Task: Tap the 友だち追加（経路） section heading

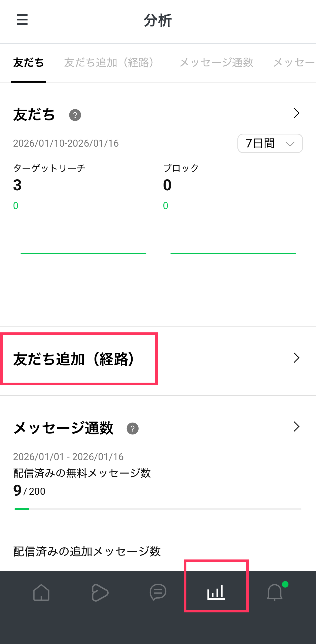Action: point(74,359)
